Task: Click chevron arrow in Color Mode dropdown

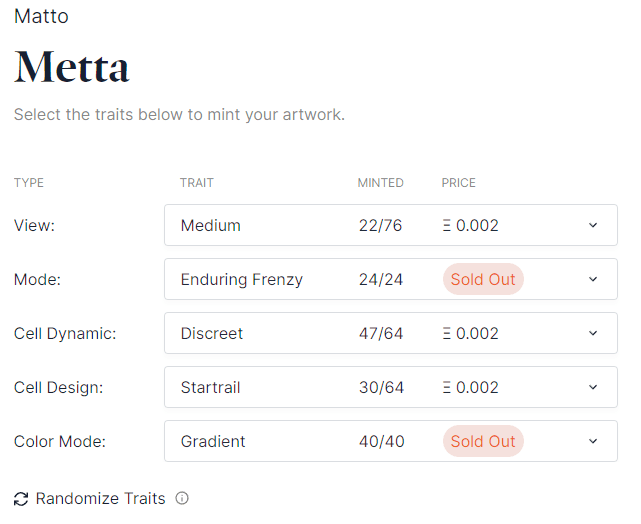Action: (593, 441)
